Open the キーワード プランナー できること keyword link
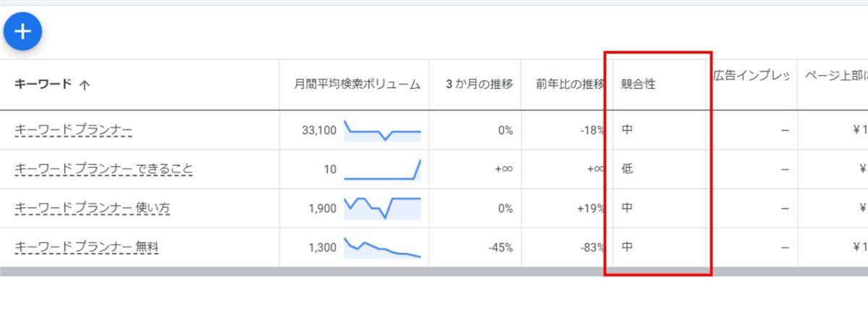The image size is (868, 320). pyautogui.click(x=103, y=169)
